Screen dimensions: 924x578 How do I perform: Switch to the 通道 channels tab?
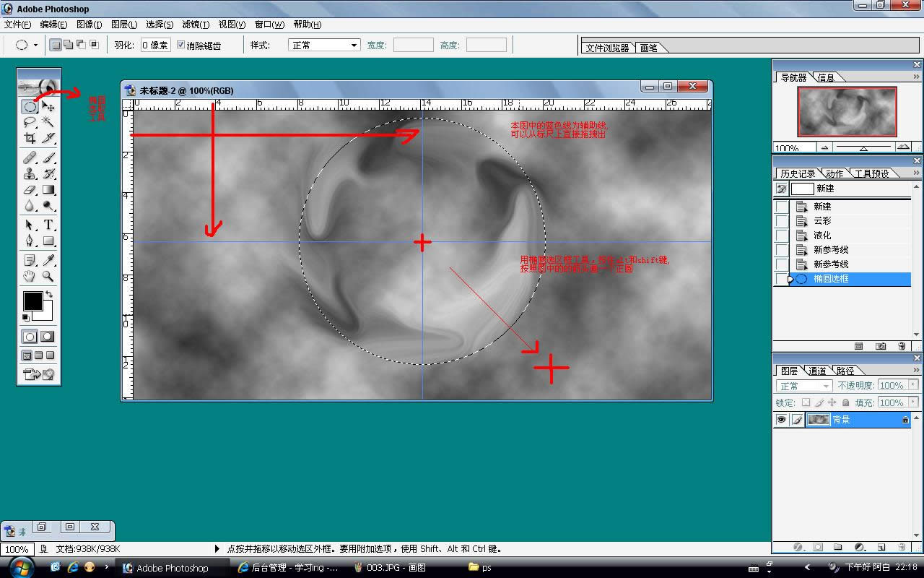(x=817, y=371)
